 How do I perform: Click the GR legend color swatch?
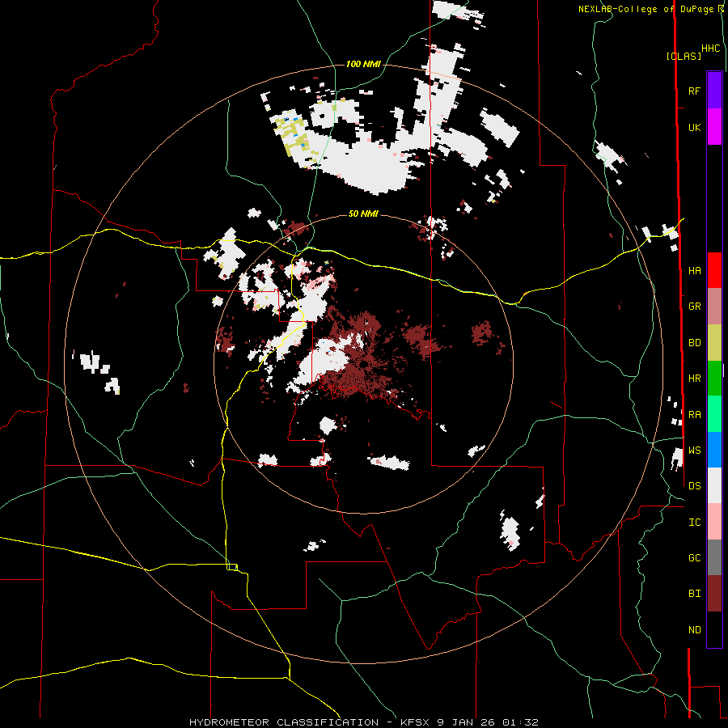[714, 307]
